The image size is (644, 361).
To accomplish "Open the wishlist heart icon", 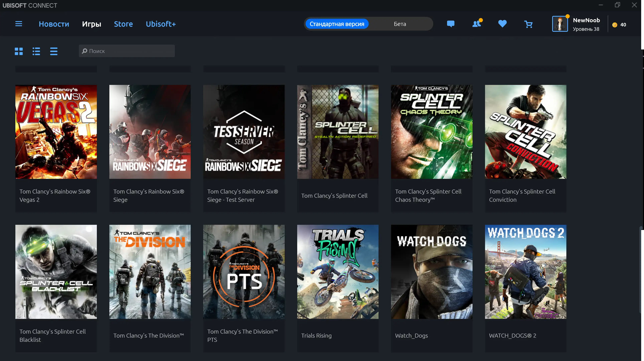I will pyautogui.click(x=502, y=24).
